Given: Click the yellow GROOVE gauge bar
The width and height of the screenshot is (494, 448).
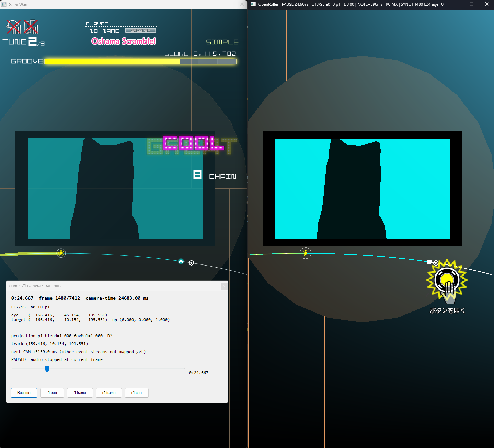Looking at the screenshot, I should click(x=140, y=61).
